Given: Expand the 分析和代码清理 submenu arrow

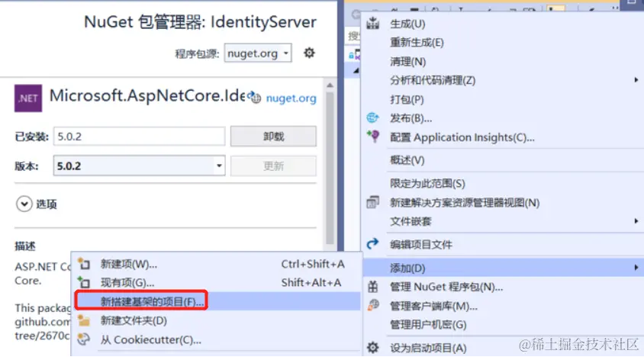Looking at the screenshot, I should click(636, 79).
